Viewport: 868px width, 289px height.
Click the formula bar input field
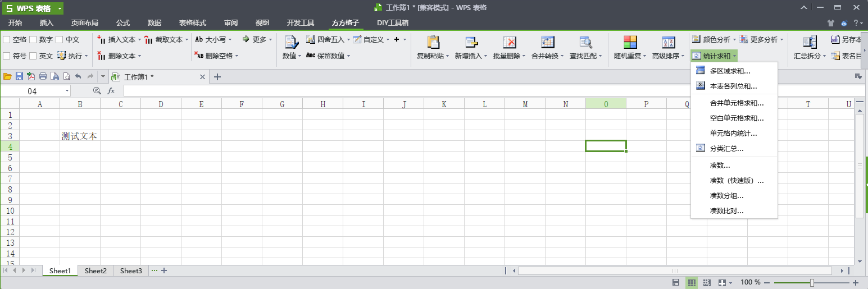[x=494, y=91]
